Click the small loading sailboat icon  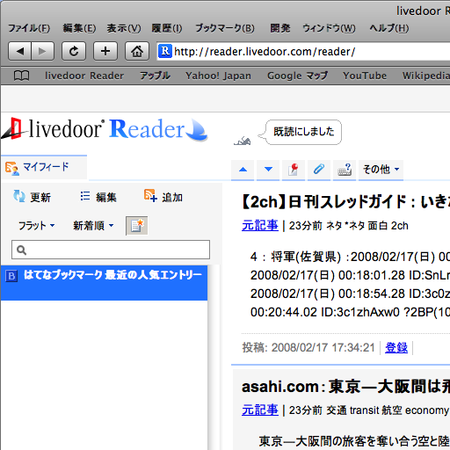point(242,141)
